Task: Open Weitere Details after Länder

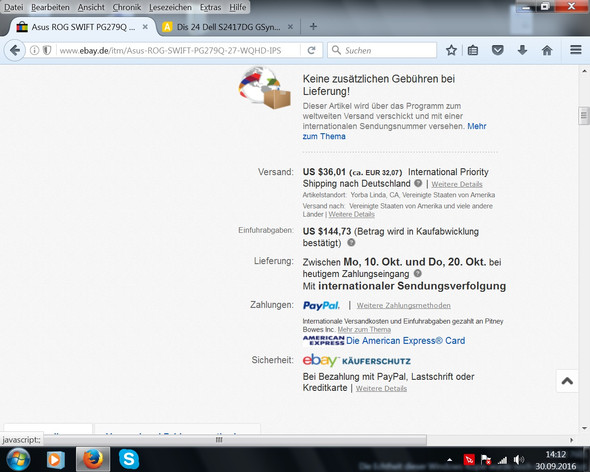Action: pyautogui.click(x=351, y=214)
